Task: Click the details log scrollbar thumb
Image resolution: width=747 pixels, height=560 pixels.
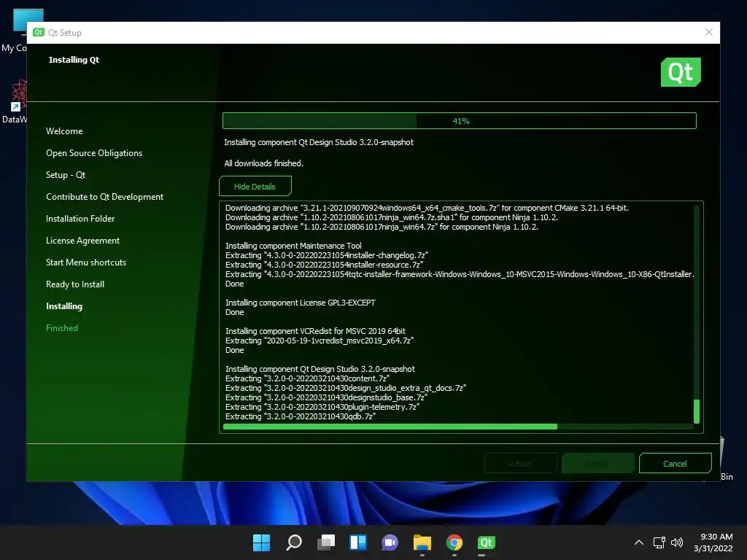Action: [x=697, y=411]
